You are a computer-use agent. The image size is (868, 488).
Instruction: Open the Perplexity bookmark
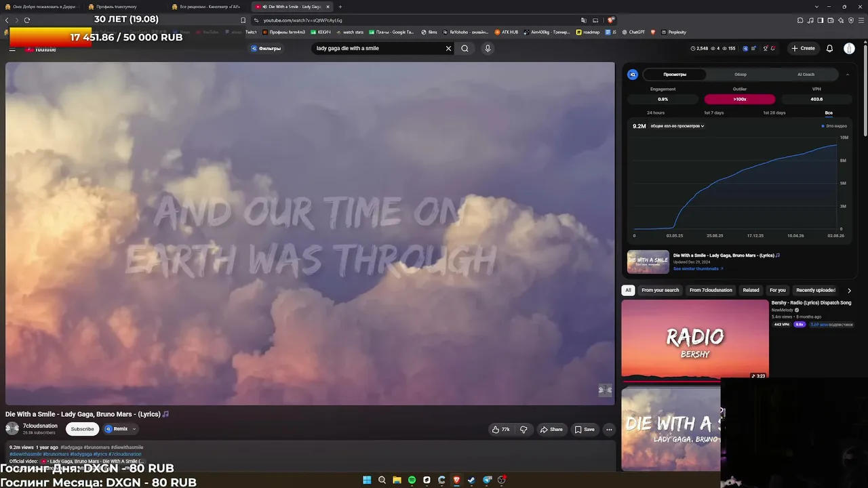pos(673,32)
